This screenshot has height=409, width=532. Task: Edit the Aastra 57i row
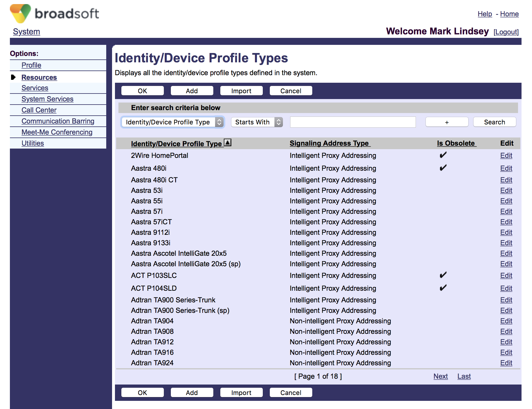(x=506, y=211)
